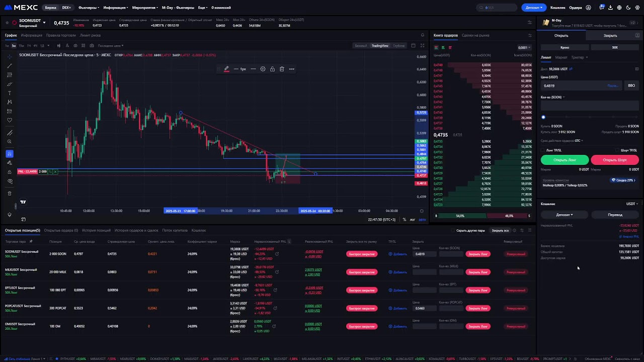Toggle magnet mode on chart toolbar
The image size is (644, 362).
[x=10, y=154]
